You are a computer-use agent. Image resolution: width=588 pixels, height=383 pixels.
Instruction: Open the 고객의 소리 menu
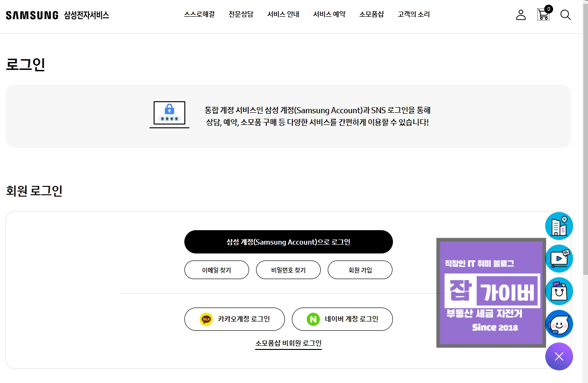(x=414, y=14)
